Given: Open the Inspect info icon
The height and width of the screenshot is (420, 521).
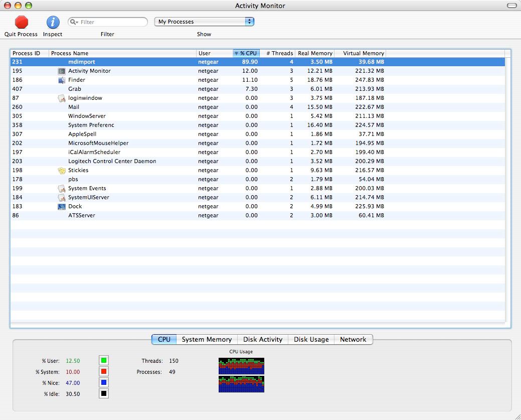Looking at the screenshot, I should [53, 22].
